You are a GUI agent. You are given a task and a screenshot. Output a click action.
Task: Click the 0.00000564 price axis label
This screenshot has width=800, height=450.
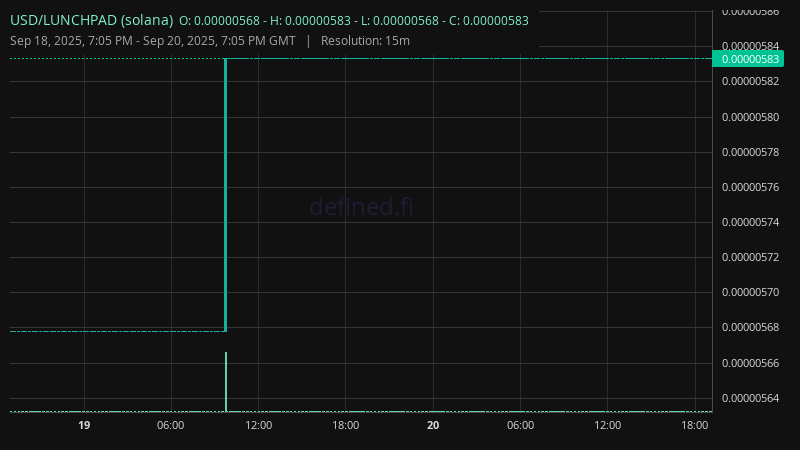pos(751,398)
